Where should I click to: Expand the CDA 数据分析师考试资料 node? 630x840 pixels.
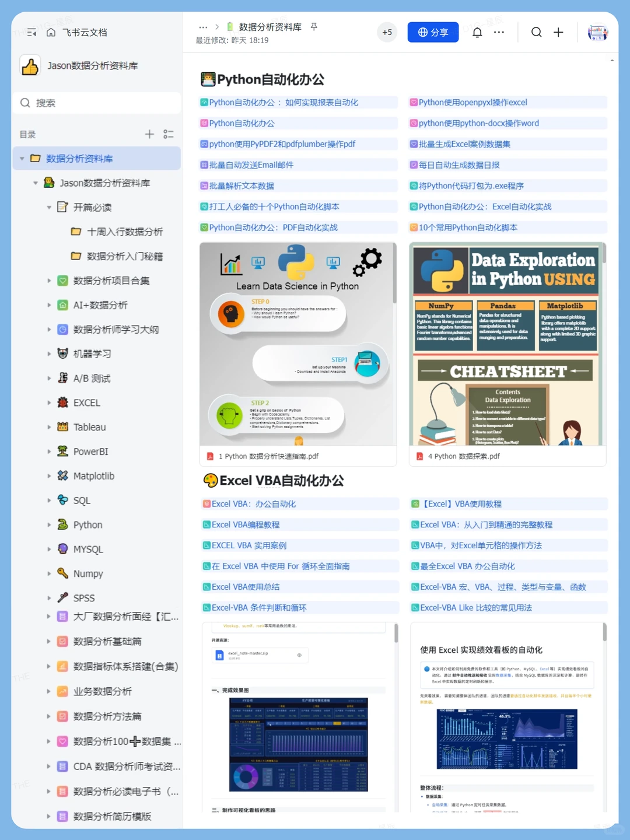(x=49, y=766)
